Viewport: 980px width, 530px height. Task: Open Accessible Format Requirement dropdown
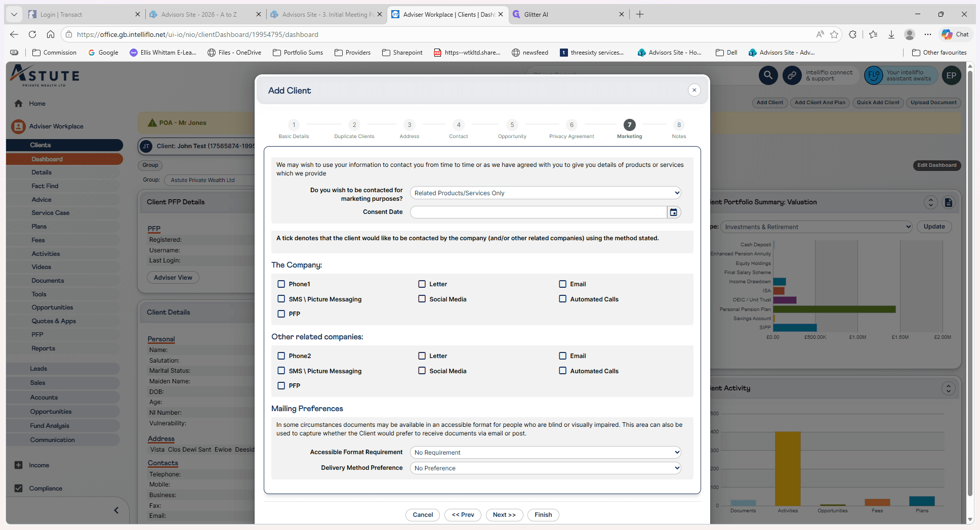tap(546, 453)
